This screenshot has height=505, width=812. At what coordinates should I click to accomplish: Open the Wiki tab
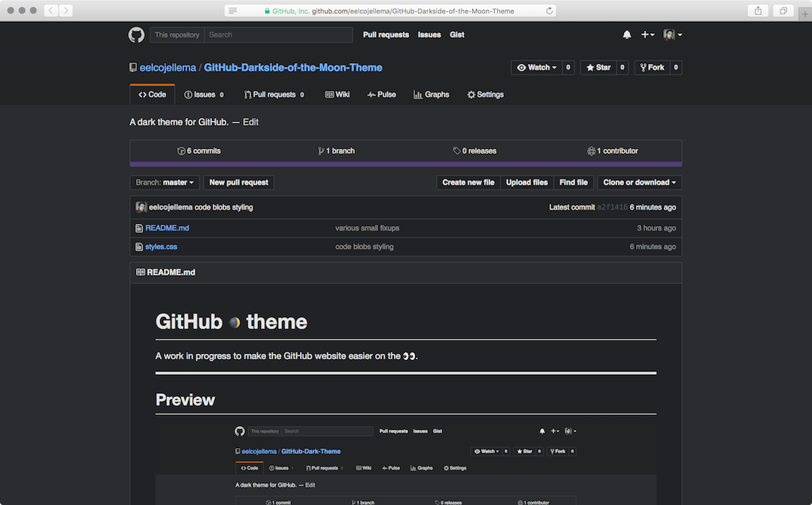pos(337,95)
